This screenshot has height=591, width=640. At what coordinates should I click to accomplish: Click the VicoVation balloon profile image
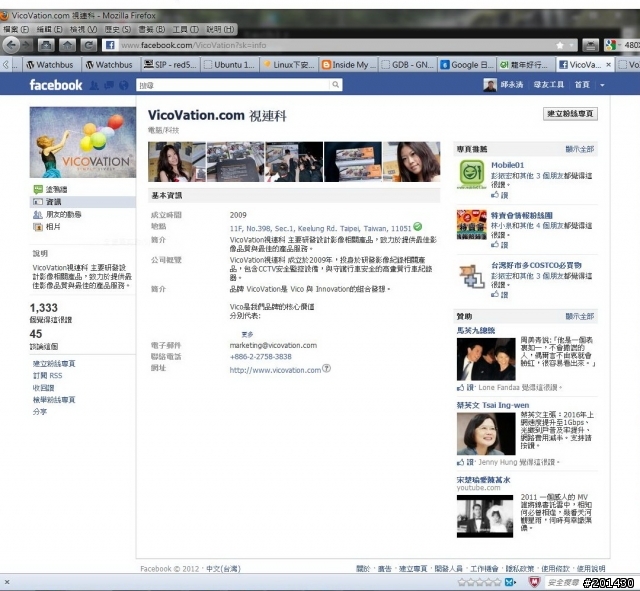(x=82, y=142)
